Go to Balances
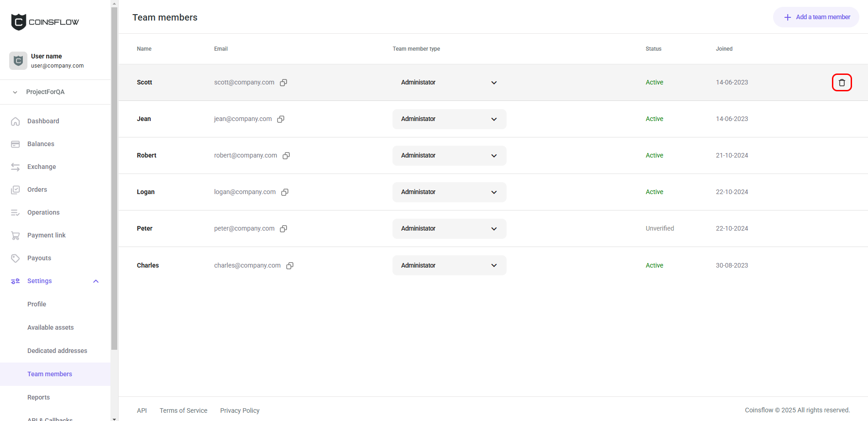 pyautogui.click(x=41, y=144)
